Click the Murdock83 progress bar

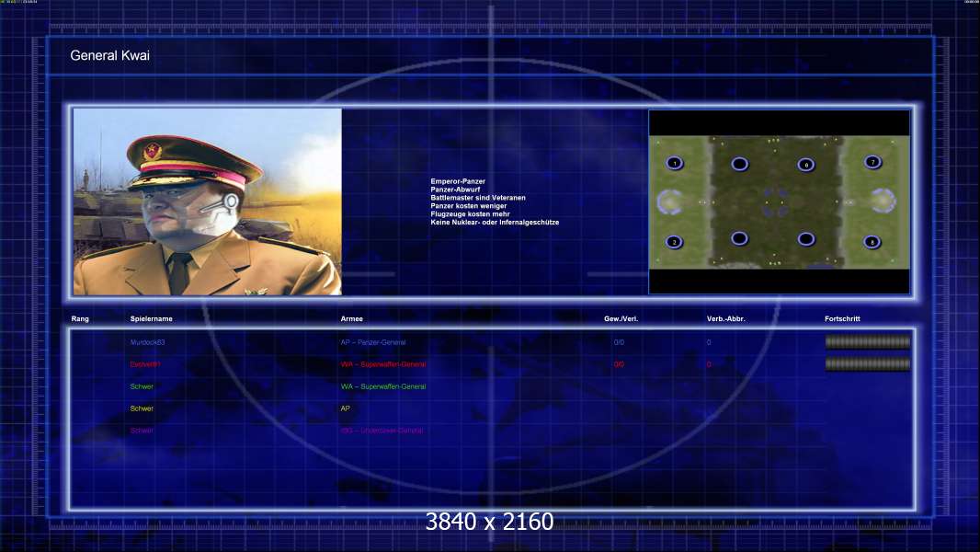pos(868,342)
